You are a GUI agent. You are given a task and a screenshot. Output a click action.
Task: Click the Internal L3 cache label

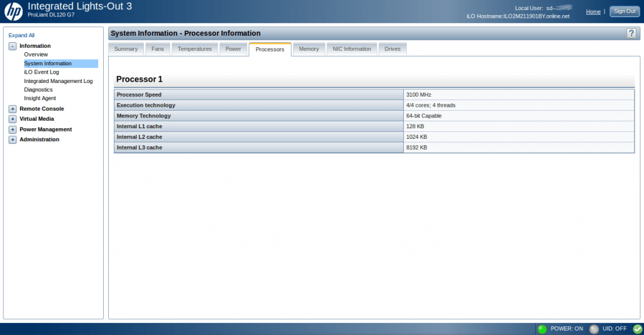(x=139, y=148)
